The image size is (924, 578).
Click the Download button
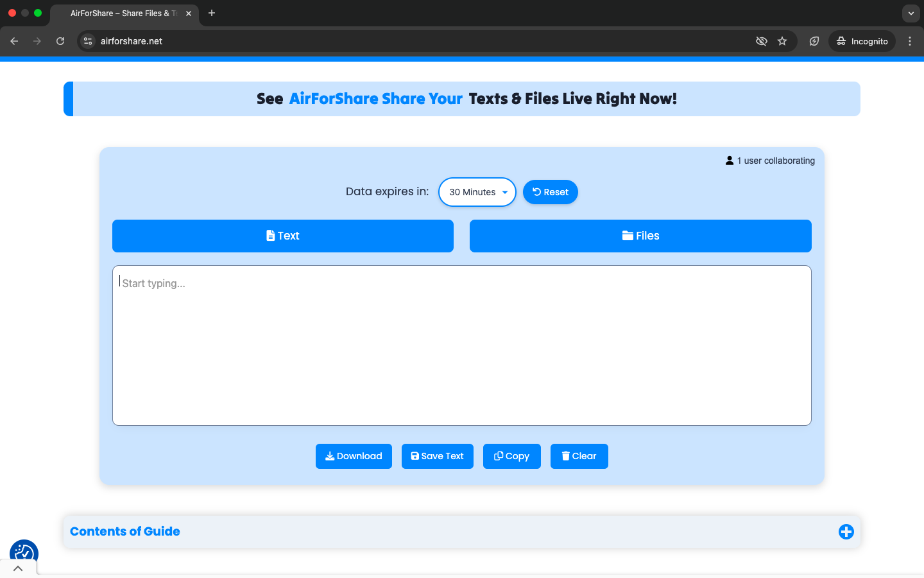tap(354, 456)
